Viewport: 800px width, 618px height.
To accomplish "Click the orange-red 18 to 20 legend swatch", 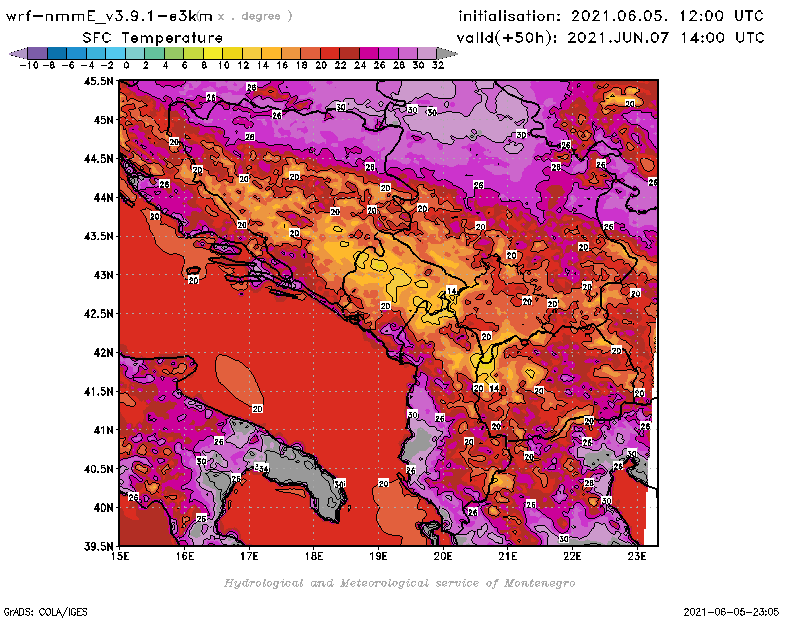I will tap(310, 53).
